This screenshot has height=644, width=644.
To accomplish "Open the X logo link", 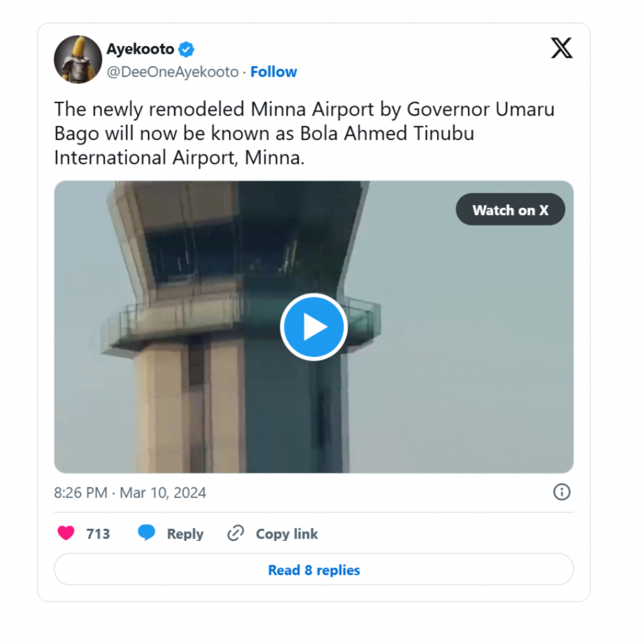I will pyautogui.click(x=562, y=48).
